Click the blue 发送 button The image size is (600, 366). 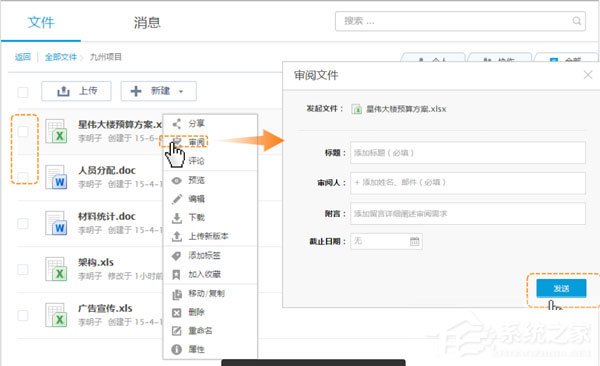pyautogui.click(x=561, y=288)
